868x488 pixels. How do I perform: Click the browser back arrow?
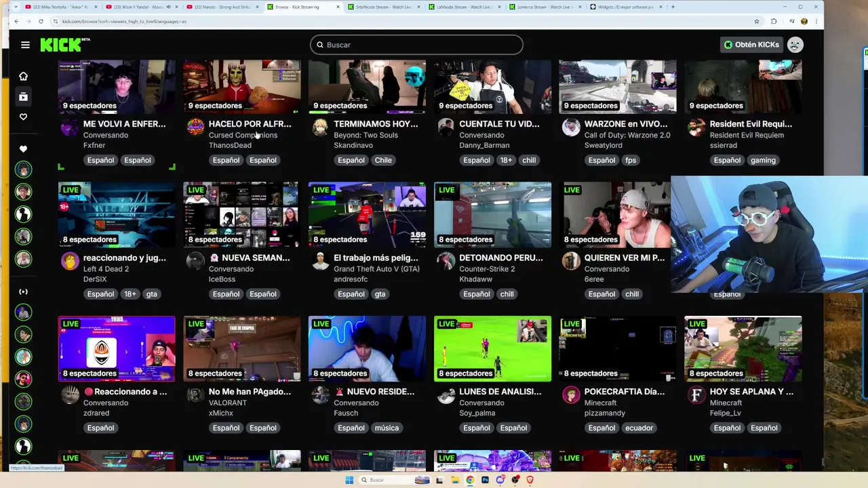pyautogui.click(x=16, y=21)
